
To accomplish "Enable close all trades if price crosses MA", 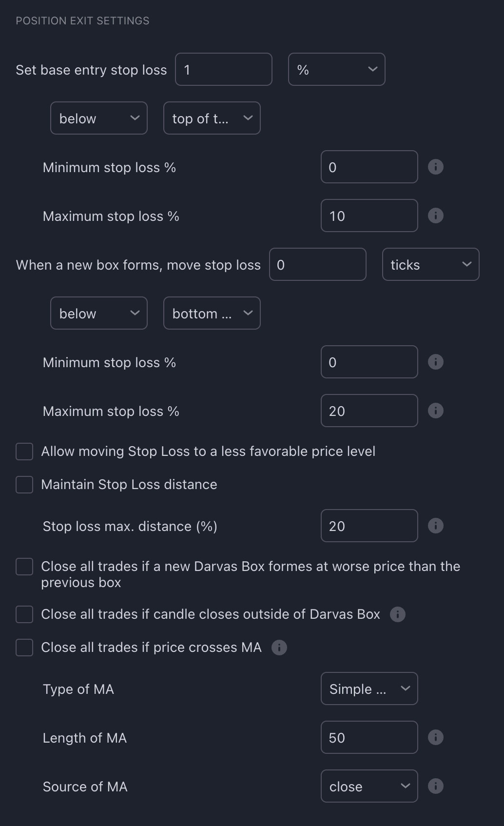I will click(x=24, y=648).
